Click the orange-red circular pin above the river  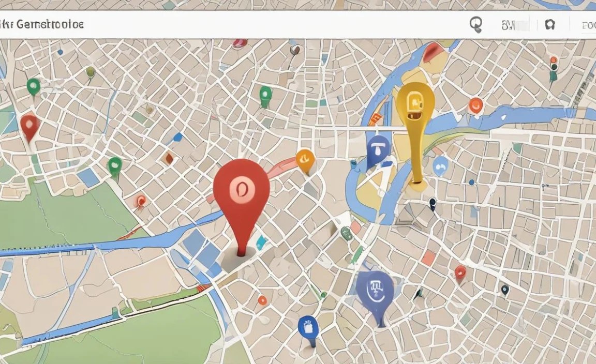(x=475, y=105)
